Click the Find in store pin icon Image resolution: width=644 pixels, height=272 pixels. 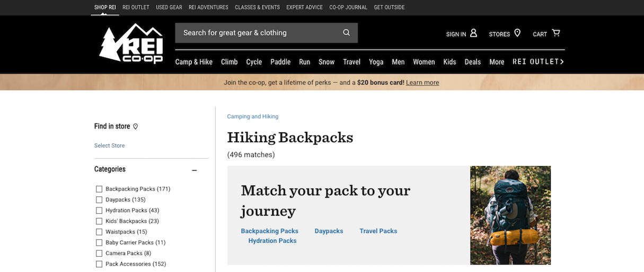pos(135,126)
